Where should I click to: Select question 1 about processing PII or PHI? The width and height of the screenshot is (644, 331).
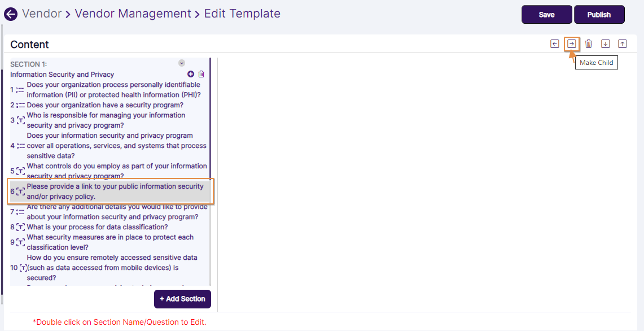tap(113, 90)
